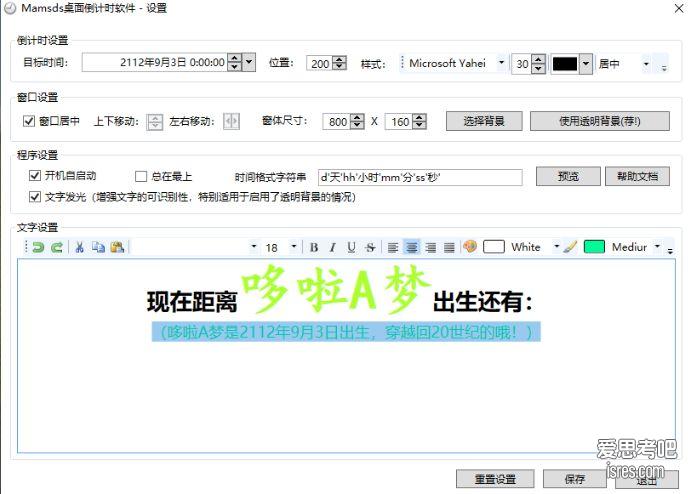Open the text toolbar overflow arrow
Image resolution: width=691 pixels, height=494 pixels.
[x=670, y=251]
